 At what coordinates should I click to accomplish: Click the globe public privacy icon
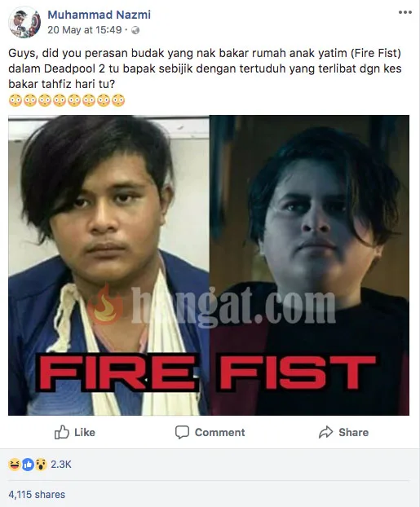point(135,30)
